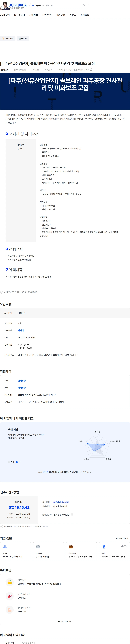Click the info icon beside 윤희종 (FM사업팀)

pyautogui.click(x=72, y=515)
